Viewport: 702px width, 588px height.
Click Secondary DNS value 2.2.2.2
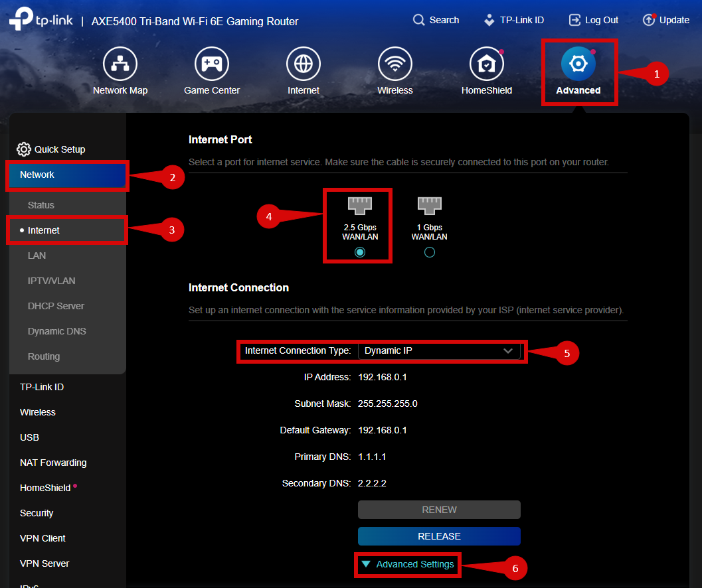pyautogui.click(x=372, y=483)
